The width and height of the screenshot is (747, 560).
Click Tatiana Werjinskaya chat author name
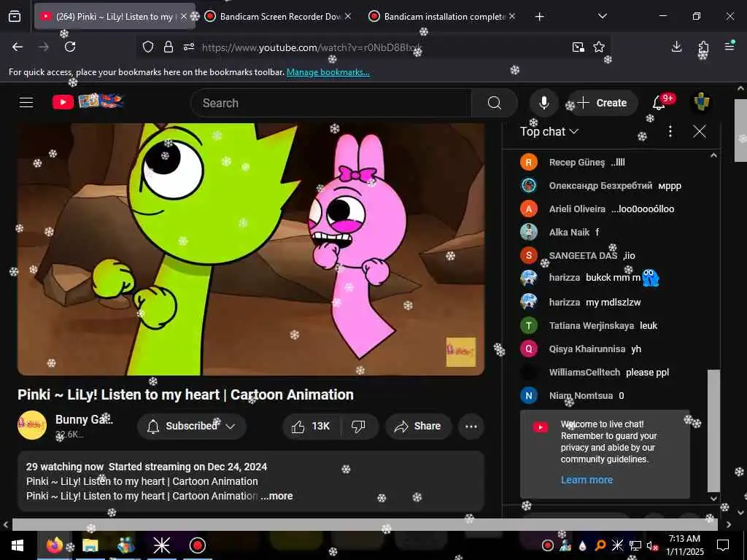click(x=592, y=326)
